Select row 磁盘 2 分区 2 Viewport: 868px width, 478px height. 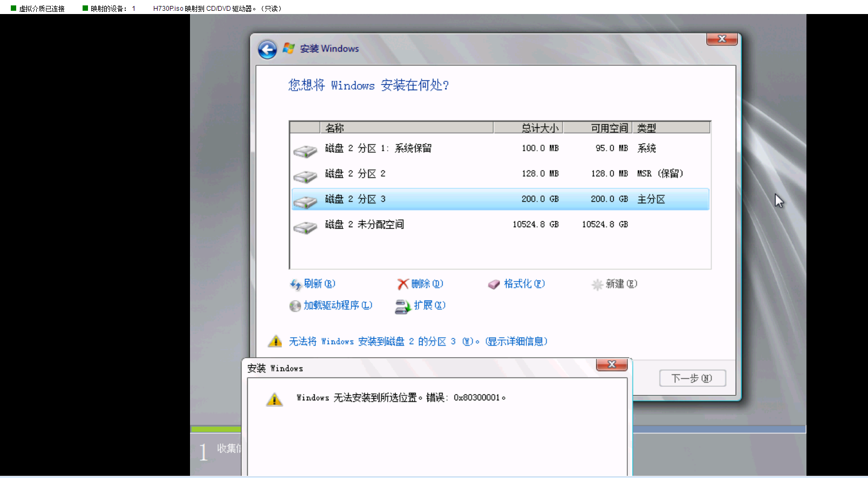click(x=500, y=174)
